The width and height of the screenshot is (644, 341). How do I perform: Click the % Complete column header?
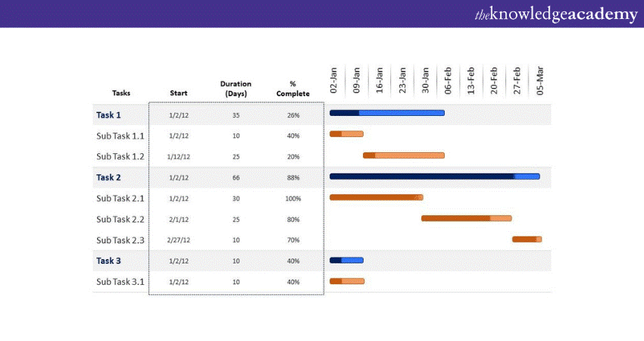click(292, 89)
